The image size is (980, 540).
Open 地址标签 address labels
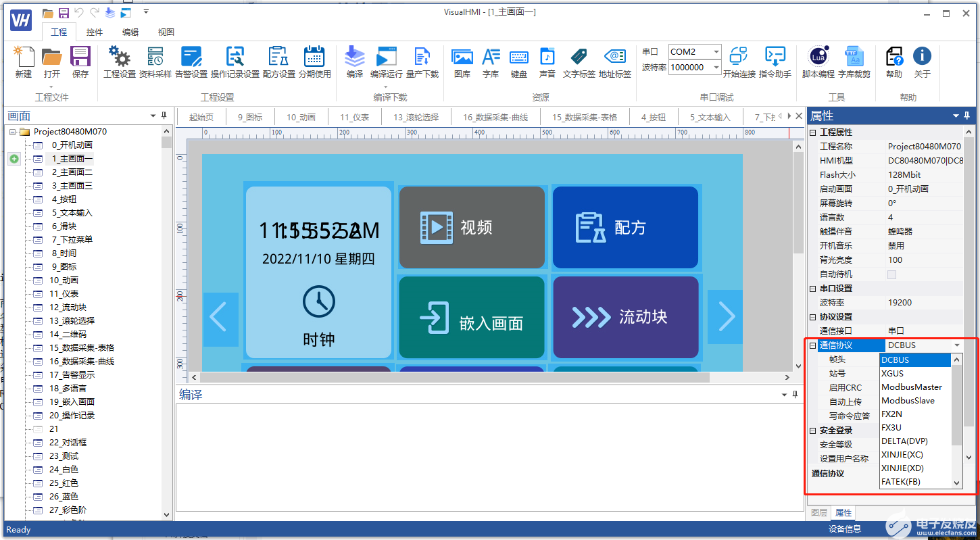tap(615, 62)
